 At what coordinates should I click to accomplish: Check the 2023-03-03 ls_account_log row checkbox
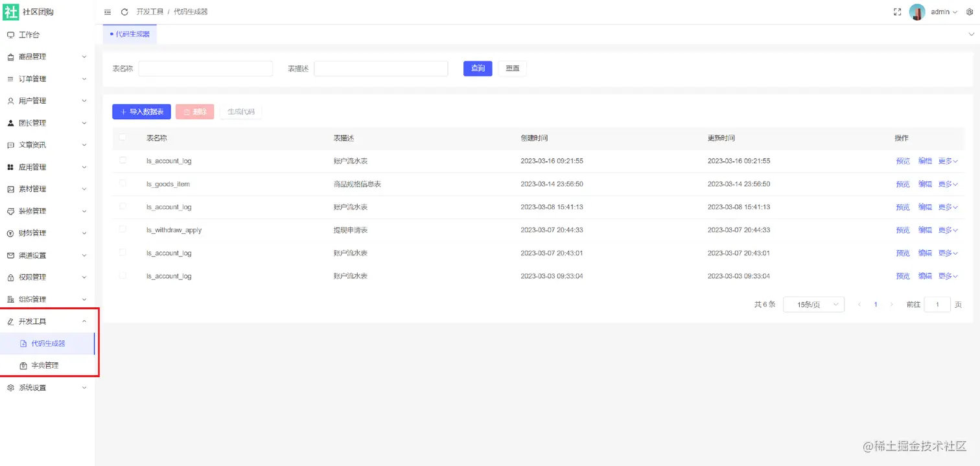(122, 275)
